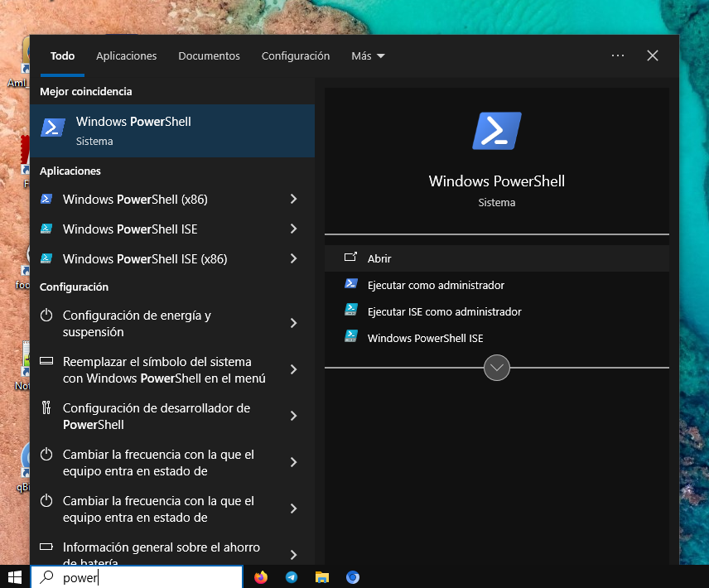
Task: Expand Información general sobre el ahorro arrow
Action: [293, 555]
